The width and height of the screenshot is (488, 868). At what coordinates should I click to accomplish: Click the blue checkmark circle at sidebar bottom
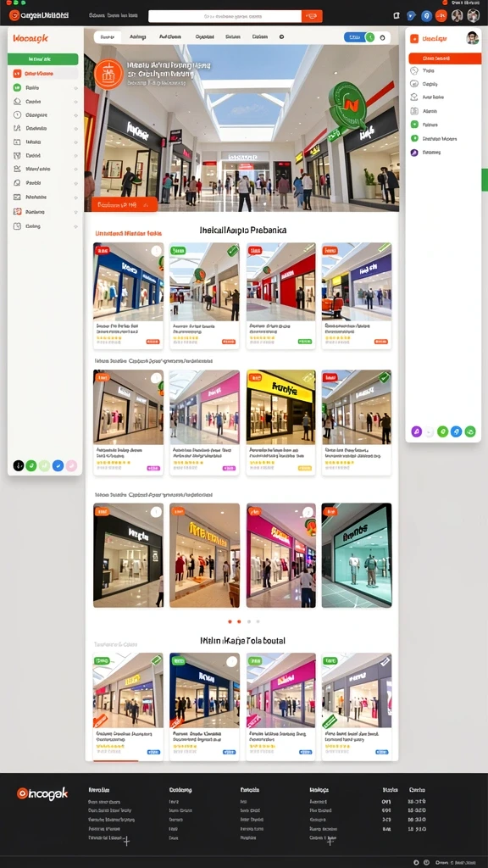(x=58, y=466)
